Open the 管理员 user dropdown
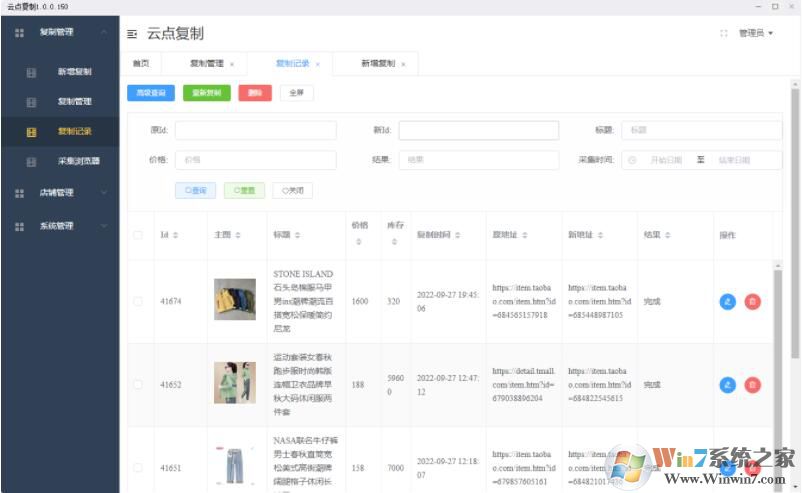Screen dimensions: 802x493 click(755, 34)
